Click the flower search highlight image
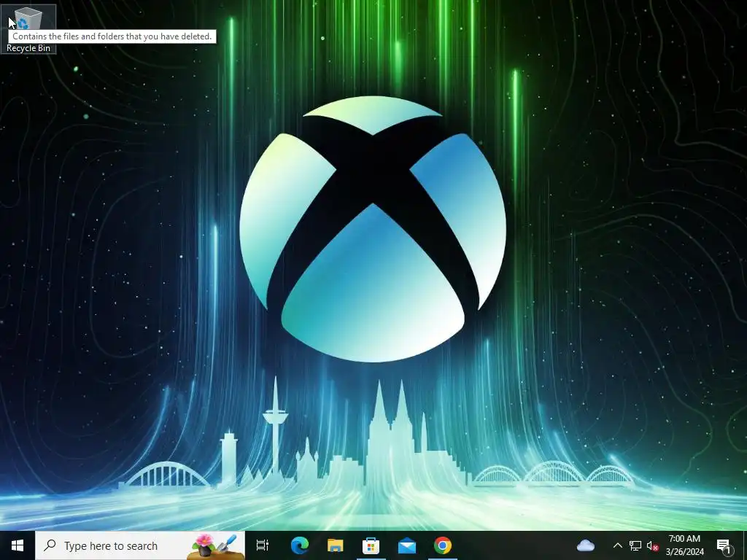Screen dimensions: 747x560 (x=217, y=546)
